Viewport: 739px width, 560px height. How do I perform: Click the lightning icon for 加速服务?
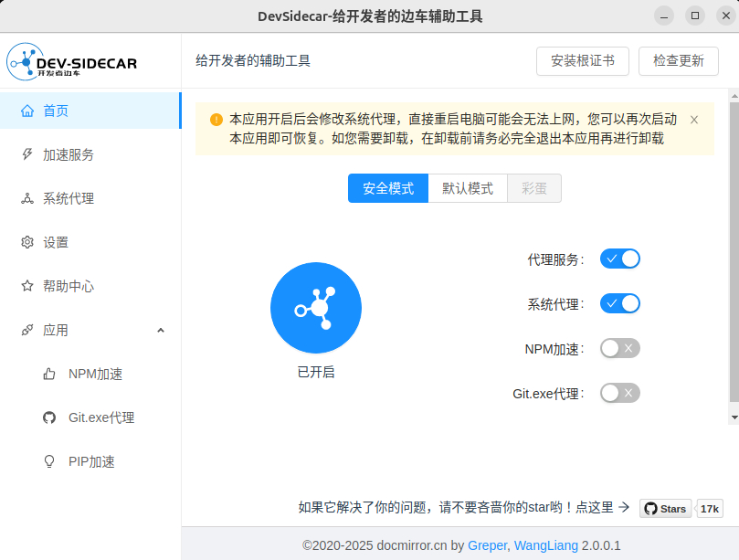pos(27,154)
